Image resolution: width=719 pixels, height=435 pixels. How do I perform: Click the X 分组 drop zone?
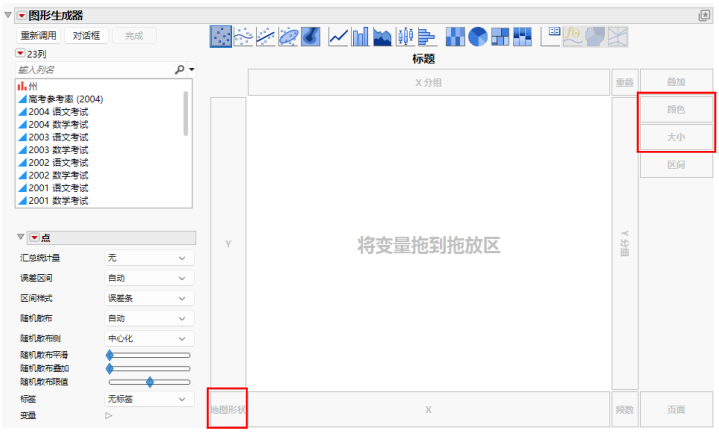(x=429, y=83)
